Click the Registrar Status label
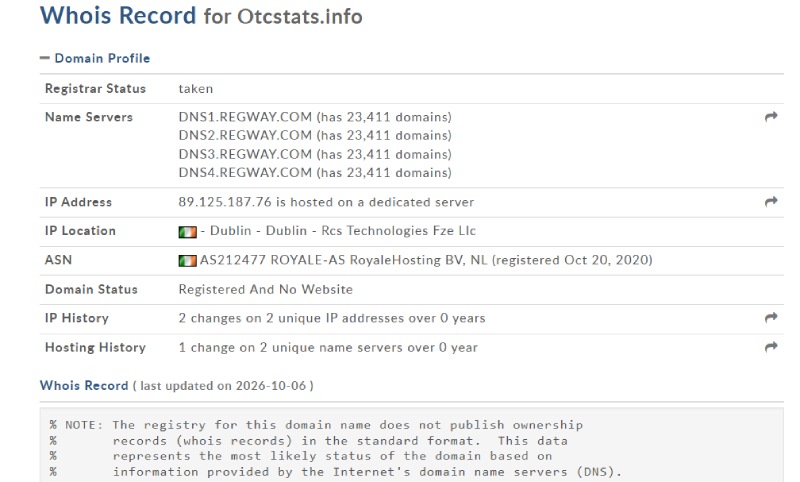 [x=95, y=89]
